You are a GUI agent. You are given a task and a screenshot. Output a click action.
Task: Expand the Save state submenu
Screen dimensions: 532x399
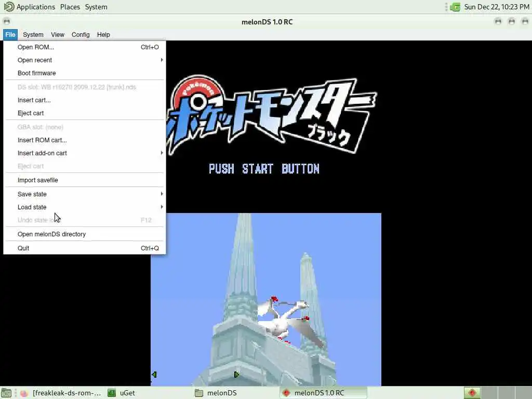tap(85, 194)
